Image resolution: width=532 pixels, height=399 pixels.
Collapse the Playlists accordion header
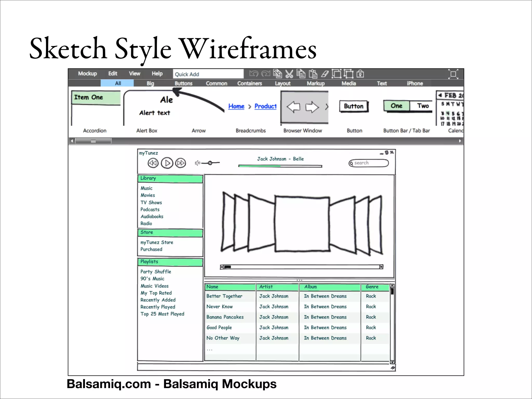170,262
